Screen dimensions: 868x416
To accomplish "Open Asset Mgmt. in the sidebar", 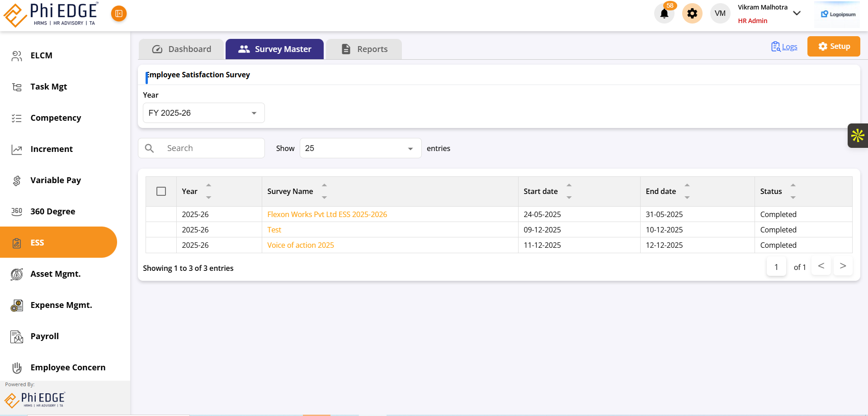I will [x=55, y=274].
